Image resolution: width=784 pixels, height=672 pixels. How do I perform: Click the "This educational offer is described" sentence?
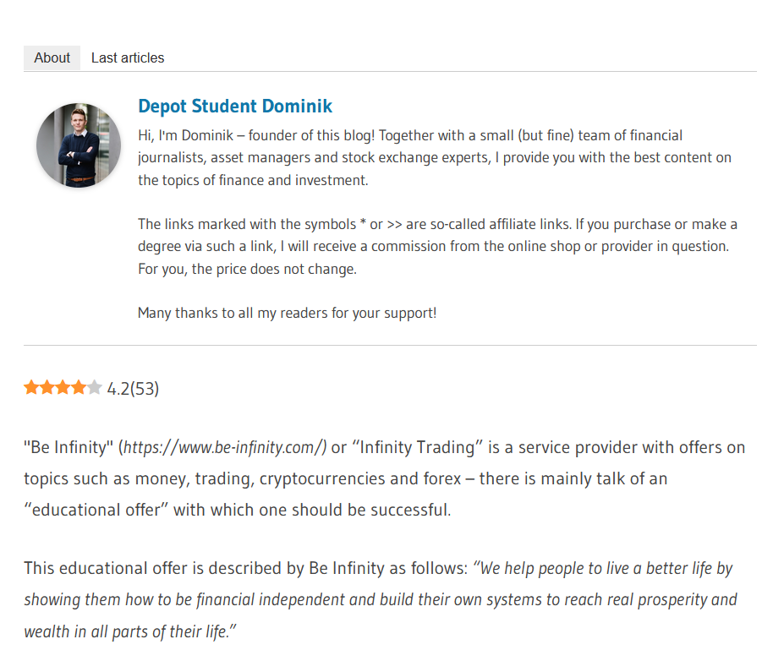click(x=245, y=568)
